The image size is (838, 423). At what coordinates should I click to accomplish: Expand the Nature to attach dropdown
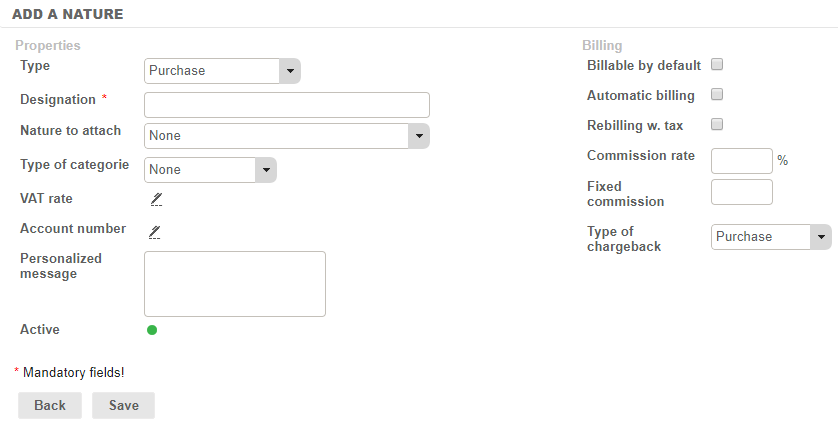click(x=286, y=136)
